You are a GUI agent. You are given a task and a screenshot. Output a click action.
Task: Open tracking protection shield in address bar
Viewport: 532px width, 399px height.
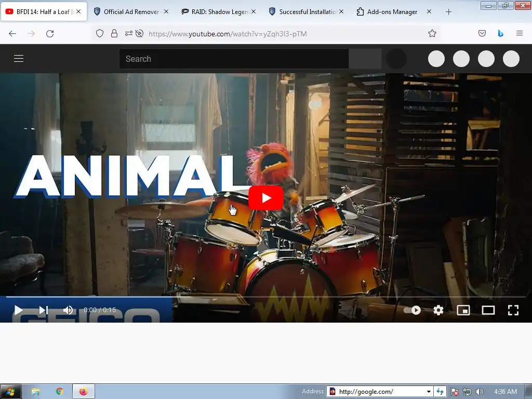99,34
